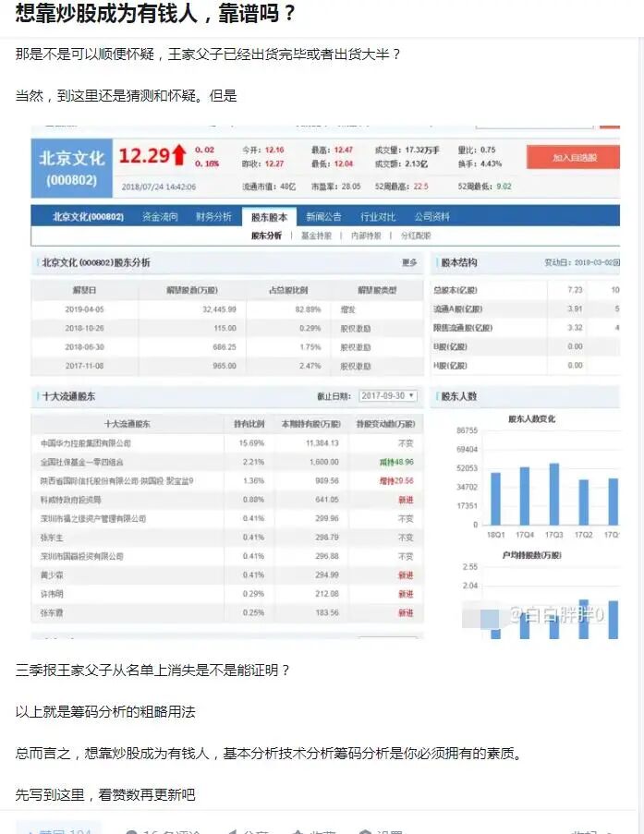Click the paragraph 三季报王家父子从名单上消失是不是能证明？

point(152,671)
